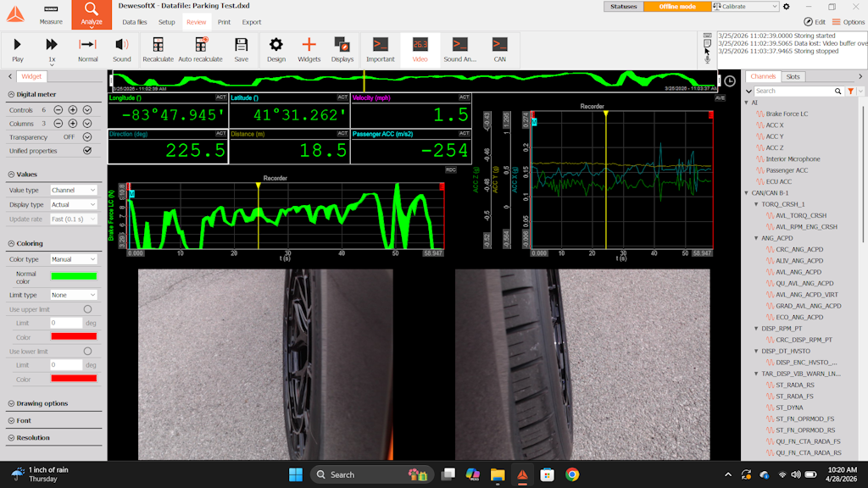This screenshot has height=488, width=868.
Task: Click the lower limit red Color swatch
Action: click(x=74, y=379)
